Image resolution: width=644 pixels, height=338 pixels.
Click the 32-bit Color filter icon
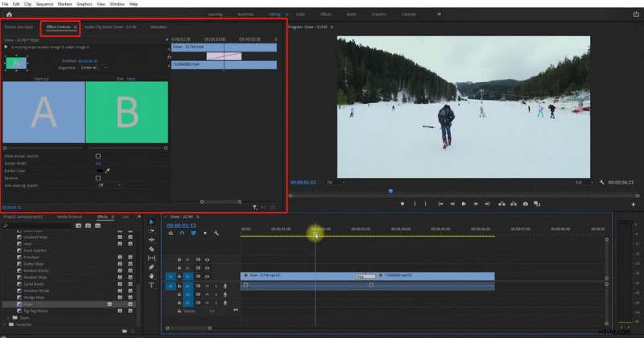88,225
